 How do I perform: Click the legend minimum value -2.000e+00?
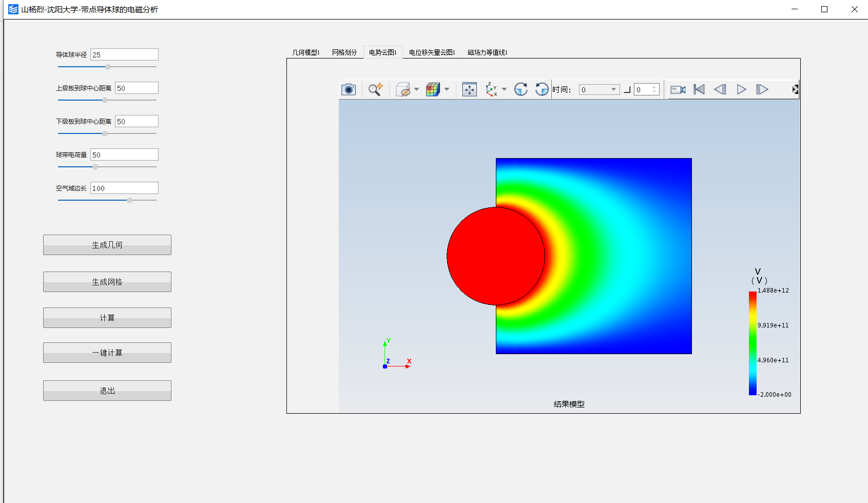click(x=775, y=395)
